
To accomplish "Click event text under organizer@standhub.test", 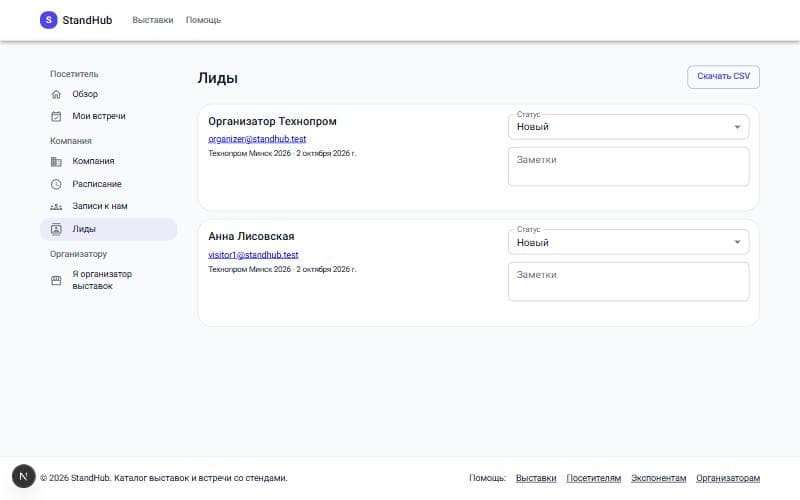I will click(x=282, y=153).
